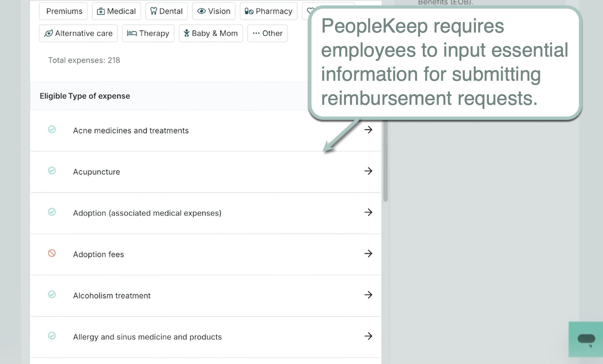Image resolution: width=603 pixels, height=364 pixels.
Task: Choose the Baby & Mom filter
Action: pos(211,33)
